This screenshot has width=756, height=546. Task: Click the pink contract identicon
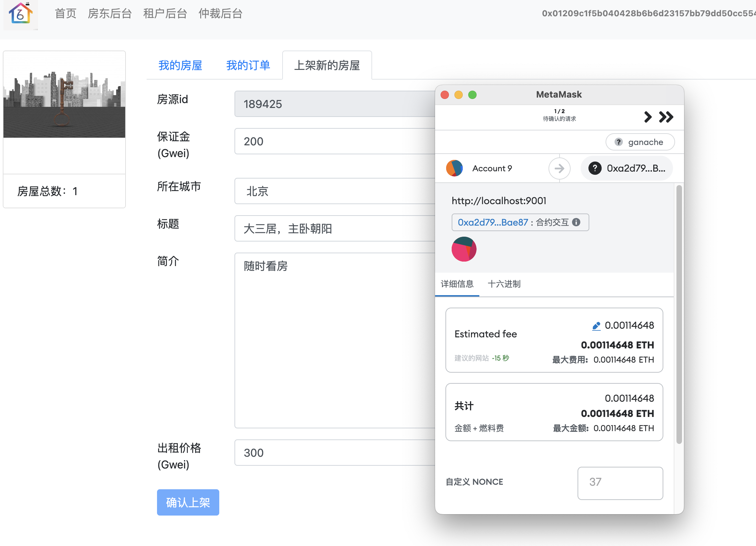pyautogui.click(x=464, y=249)
